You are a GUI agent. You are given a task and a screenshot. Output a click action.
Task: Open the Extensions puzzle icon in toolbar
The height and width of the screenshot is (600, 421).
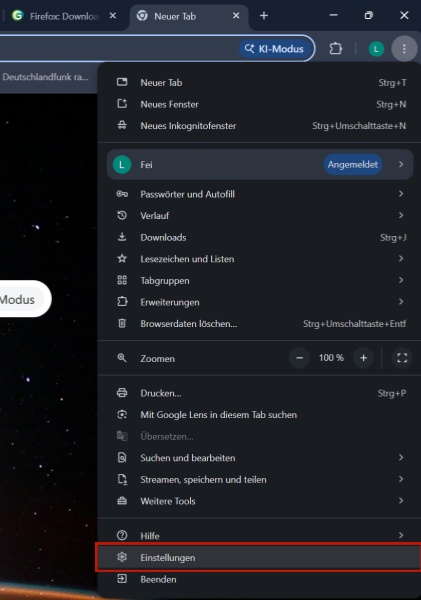[x=336, y=49]
